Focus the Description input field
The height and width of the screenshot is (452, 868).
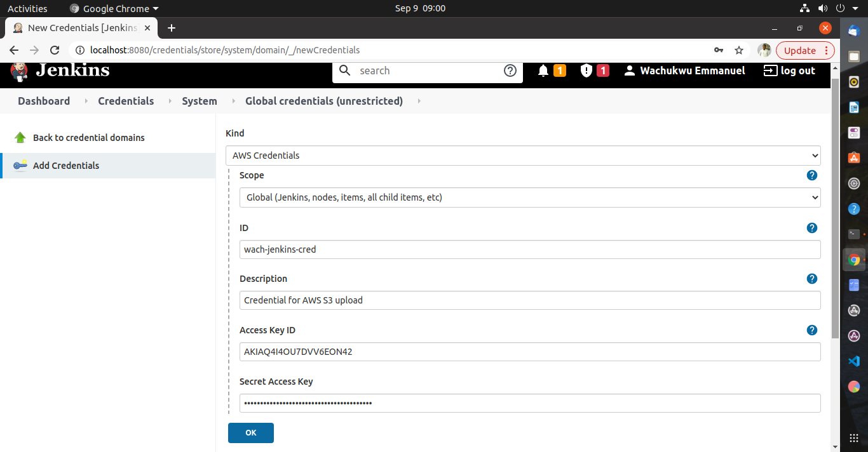[530, 300]
